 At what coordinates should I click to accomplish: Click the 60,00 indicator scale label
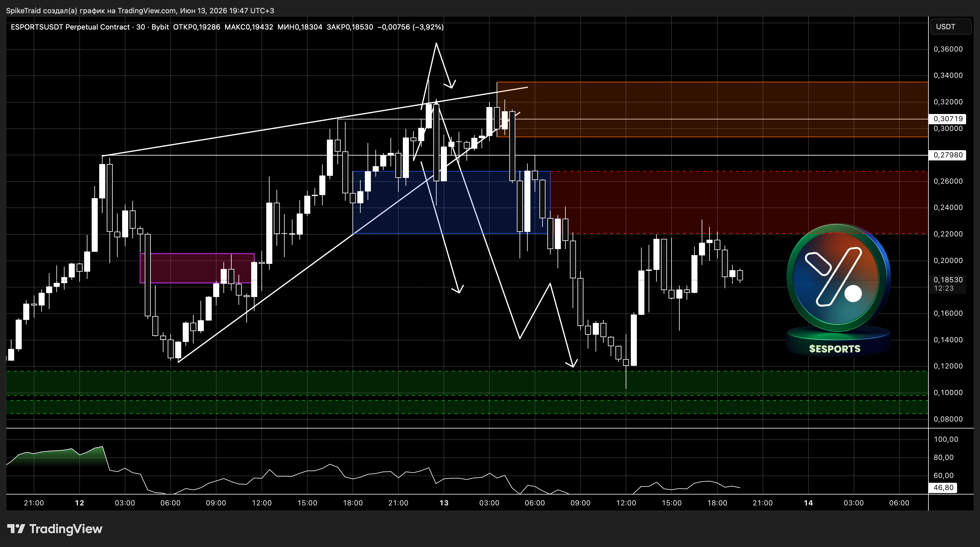pos(944,476)
